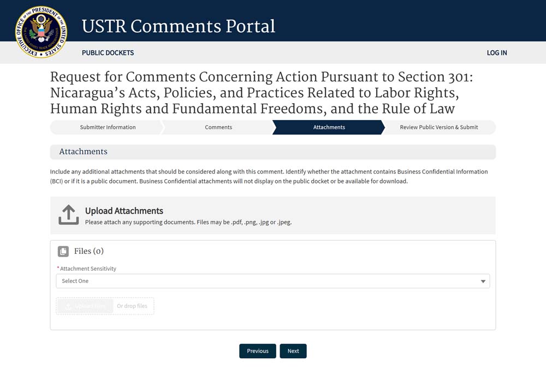Click the small upload icon in Upload Files button
Screen dimensions: 546x392
[x=68, y=306]
